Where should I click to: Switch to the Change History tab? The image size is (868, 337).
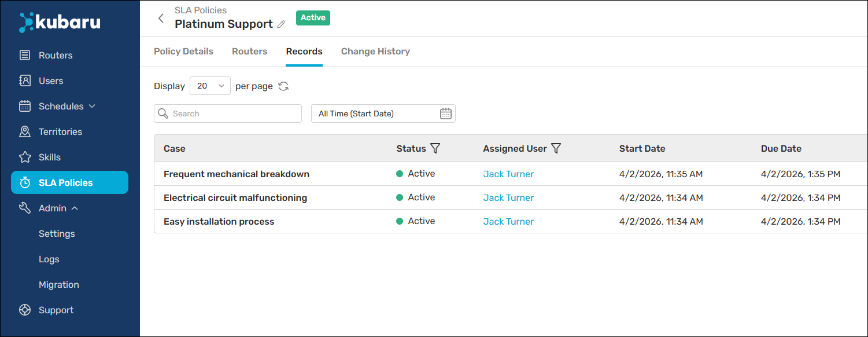pyautogui.click(x=375, y=52)
